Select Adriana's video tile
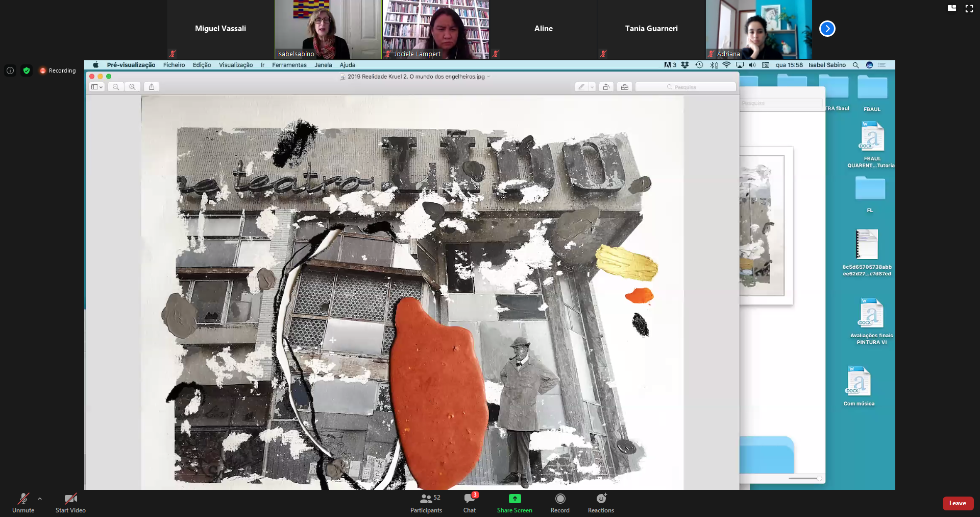This screenshot has height=517, width=980. [759, 29]
